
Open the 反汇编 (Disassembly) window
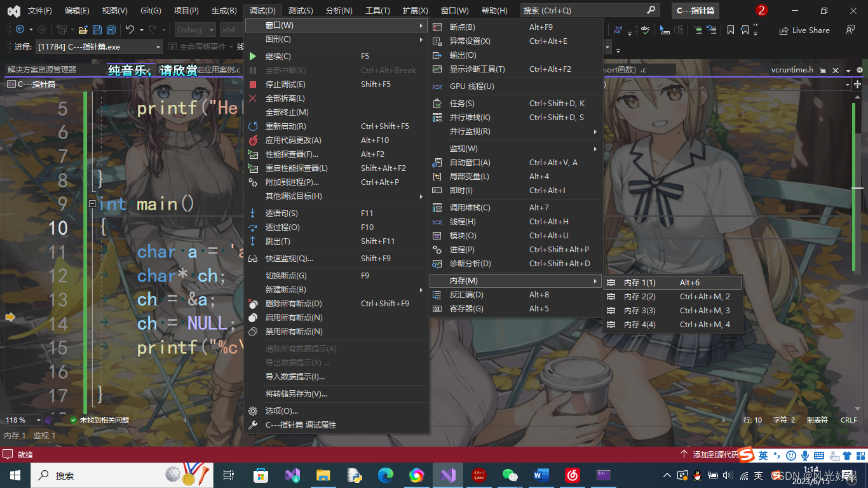tap(515, 295)
